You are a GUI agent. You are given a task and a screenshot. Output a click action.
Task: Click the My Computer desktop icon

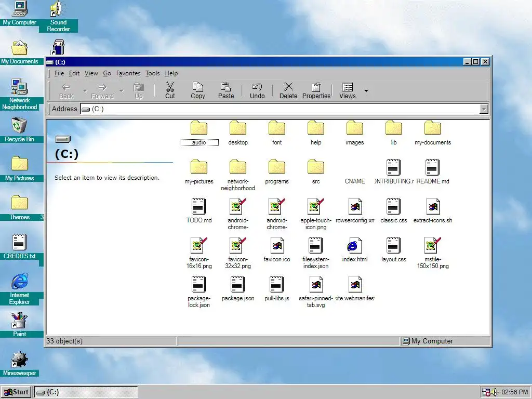coord(19,14)
